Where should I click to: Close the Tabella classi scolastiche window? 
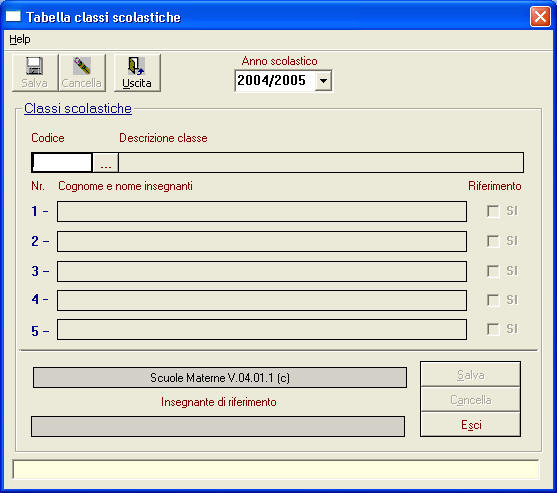(x=540, y=17)
